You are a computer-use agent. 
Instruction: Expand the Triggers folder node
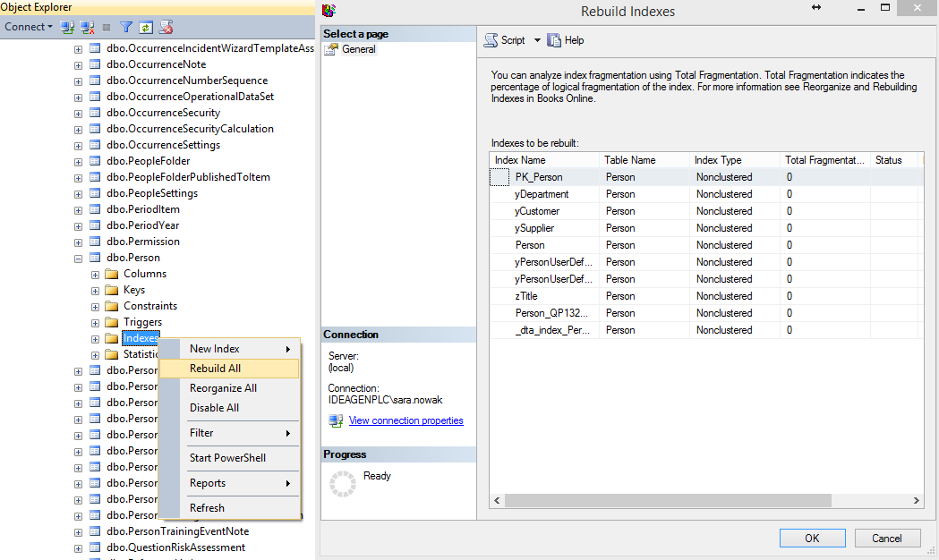95,324
